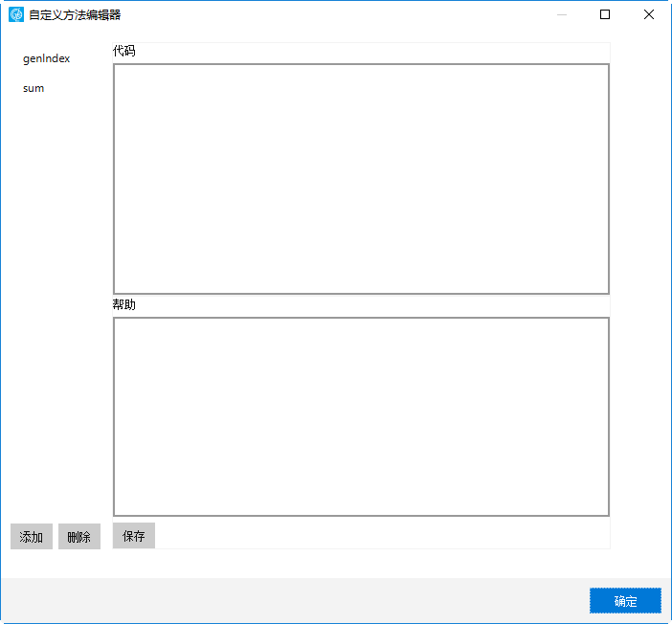Screen dimensions: 672x624
Task: Select the sum method in list
Action: 34,88
